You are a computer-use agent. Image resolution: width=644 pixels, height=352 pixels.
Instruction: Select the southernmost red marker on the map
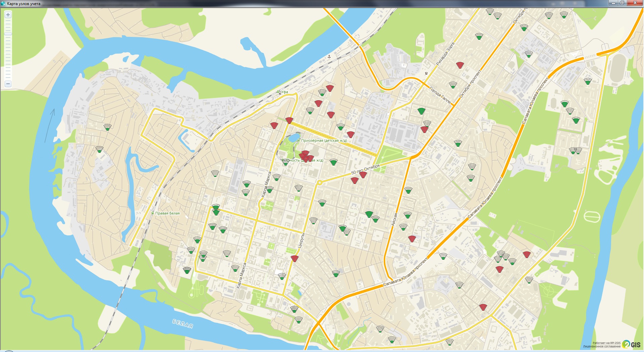(483, 307)
